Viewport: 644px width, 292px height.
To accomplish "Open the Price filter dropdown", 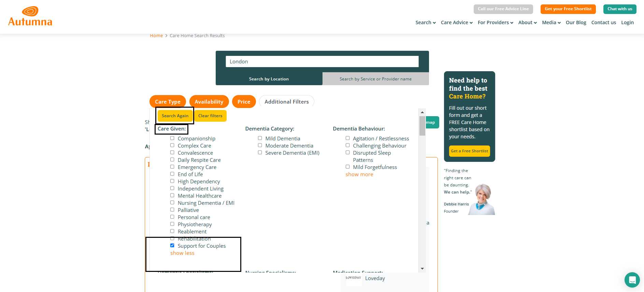I will pos(244,102).
